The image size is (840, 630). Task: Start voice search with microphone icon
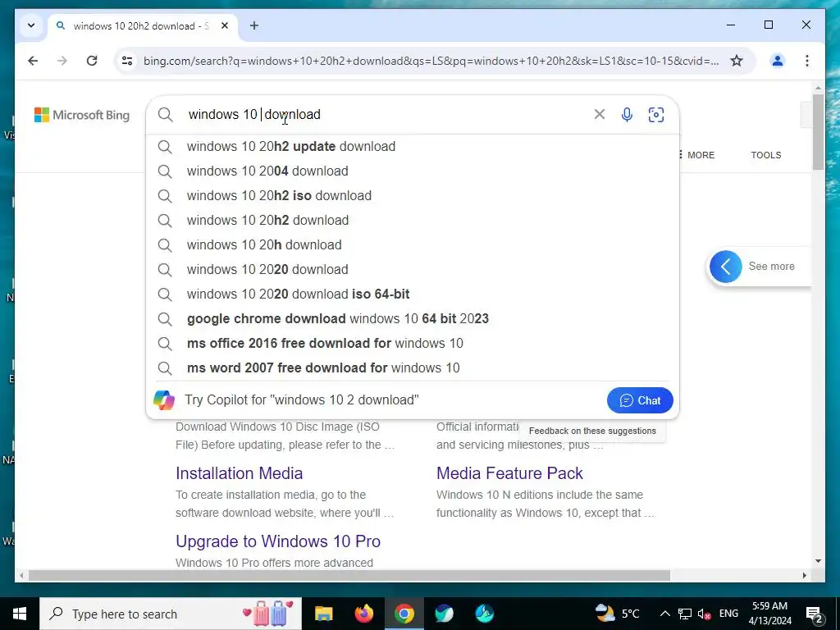pos(627,115)
